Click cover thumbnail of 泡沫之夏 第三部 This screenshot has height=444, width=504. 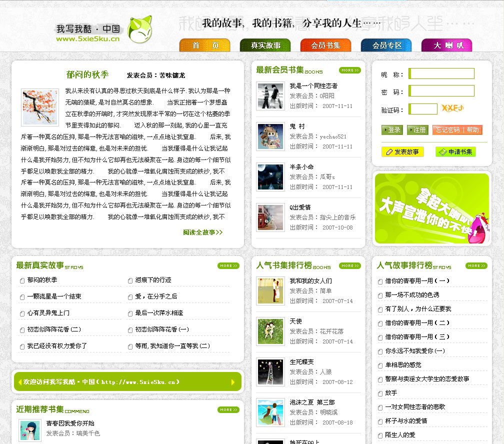270,412
